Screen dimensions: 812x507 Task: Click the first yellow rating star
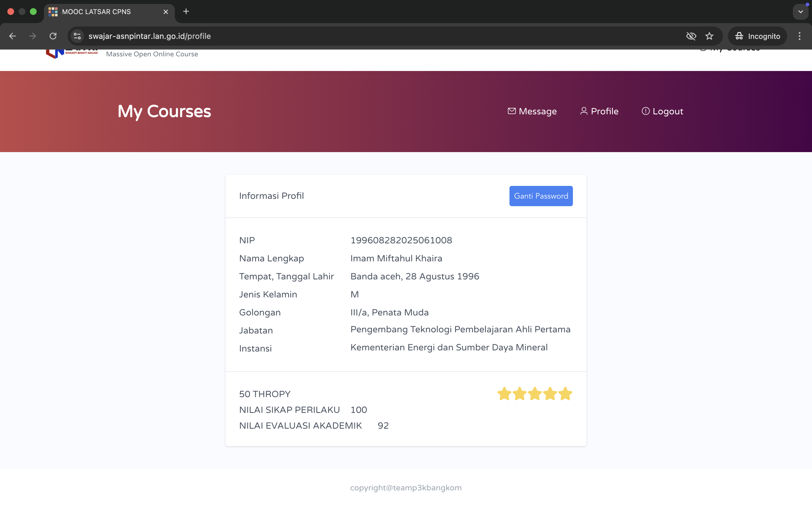coord(504,394)
